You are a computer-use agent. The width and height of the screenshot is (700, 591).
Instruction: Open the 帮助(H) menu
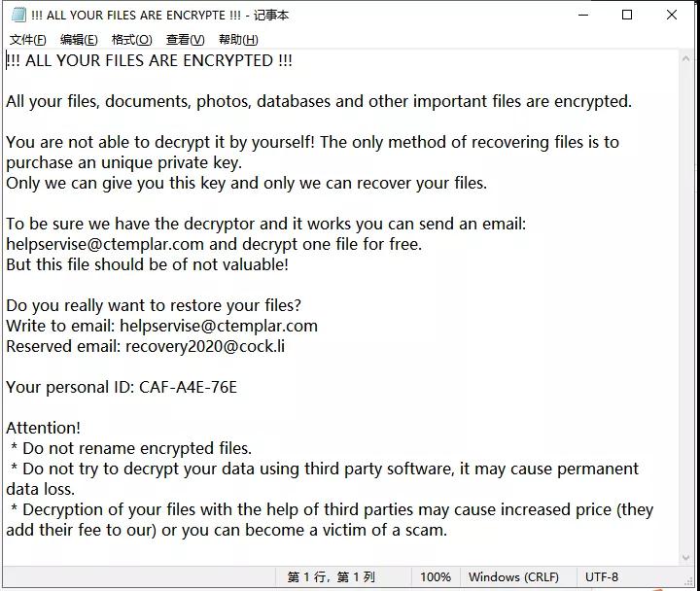pyautogui.click(x=238, y=40)
